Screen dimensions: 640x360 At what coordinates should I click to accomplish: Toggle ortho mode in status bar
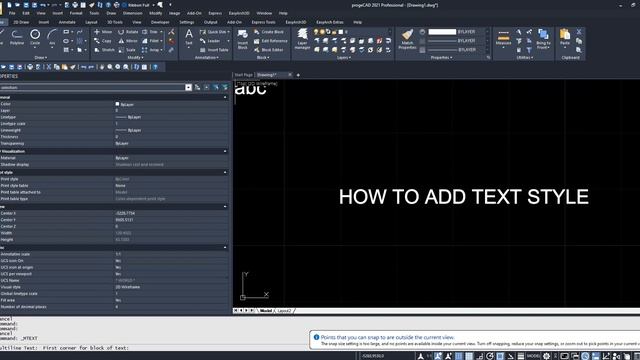(480, 356)
